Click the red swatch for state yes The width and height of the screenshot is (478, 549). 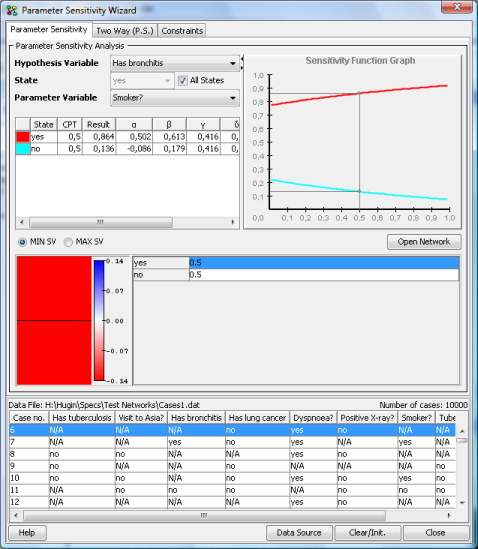pos(23,137)
